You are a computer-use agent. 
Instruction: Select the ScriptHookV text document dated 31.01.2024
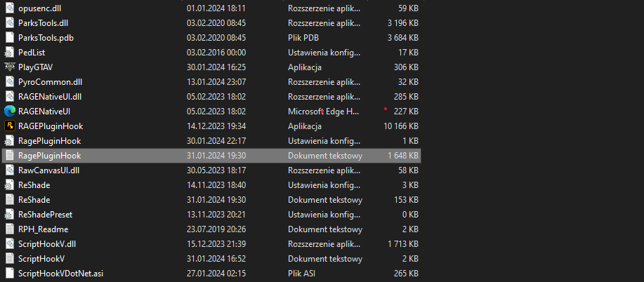pos(44,258)
